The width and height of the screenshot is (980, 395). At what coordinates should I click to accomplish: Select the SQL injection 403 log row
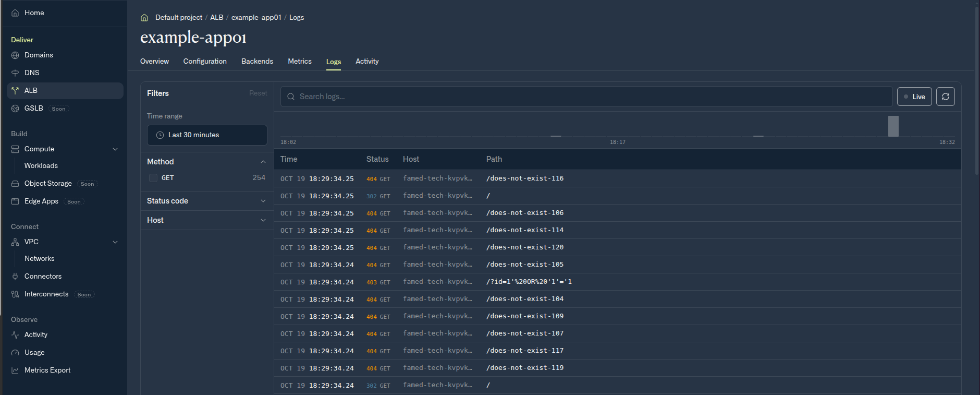point(618,282)
